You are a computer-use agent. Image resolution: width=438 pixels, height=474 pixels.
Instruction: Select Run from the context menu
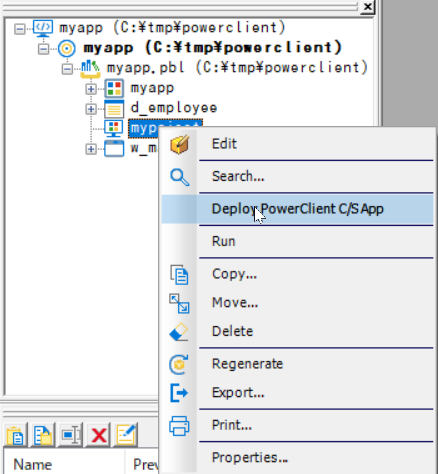click(x=297, y=241)
